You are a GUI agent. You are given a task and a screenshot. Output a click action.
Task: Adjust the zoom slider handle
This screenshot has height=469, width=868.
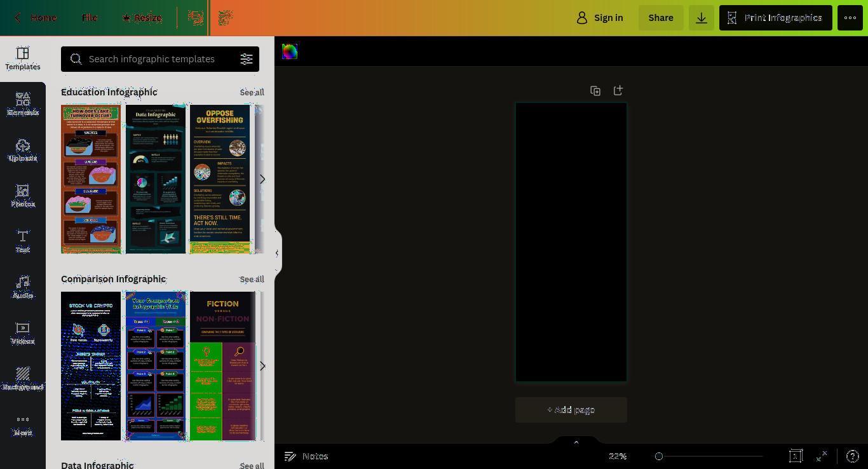pos(659,456)
